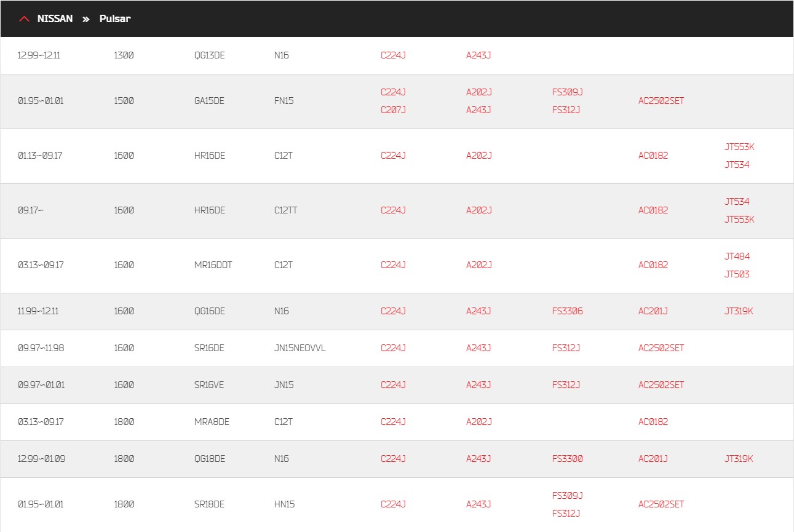Open FS312J in the SR18DE row
The width and height of the screenshot is (794, 532).
coord(566,514)
